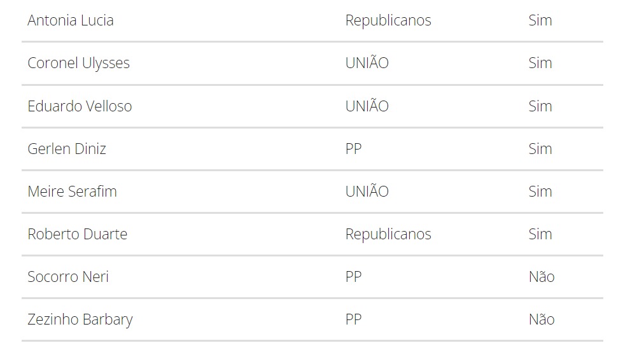Click PP party in Gerlen Diniz row
Screen dimensions: 644x343
coord(353,149)
